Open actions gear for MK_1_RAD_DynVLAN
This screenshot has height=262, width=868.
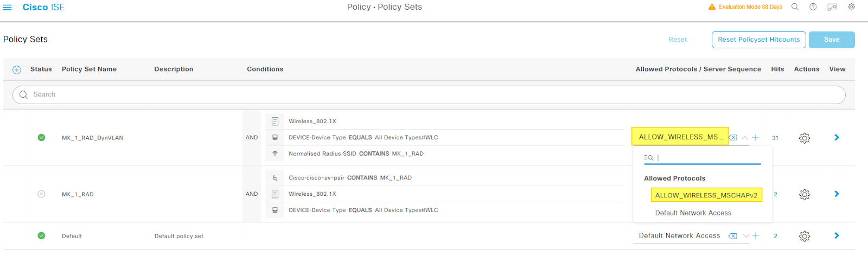pos(805,138)
